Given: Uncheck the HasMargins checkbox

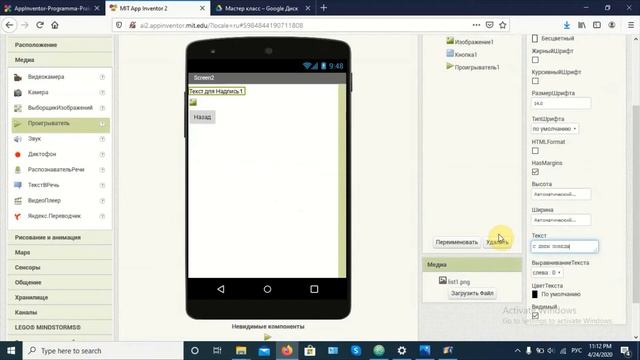Looking at the screenshot, I should point(535,172).
